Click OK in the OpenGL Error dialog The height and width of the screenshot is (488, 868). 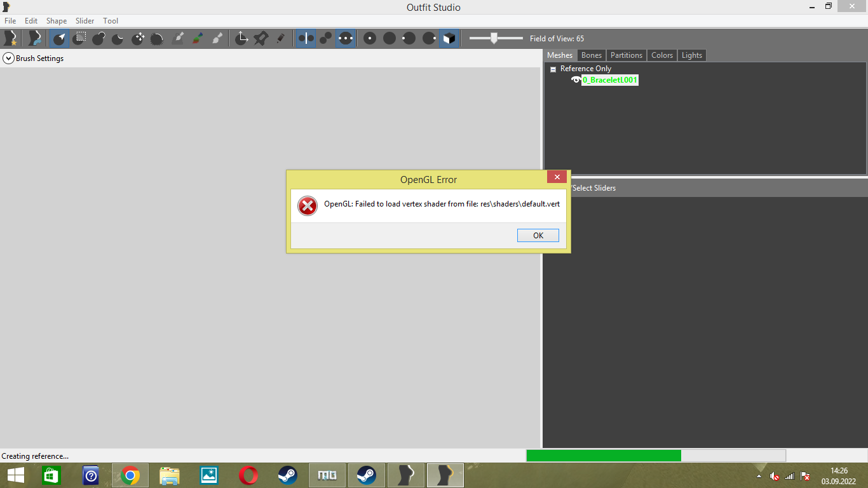(538, 236)
